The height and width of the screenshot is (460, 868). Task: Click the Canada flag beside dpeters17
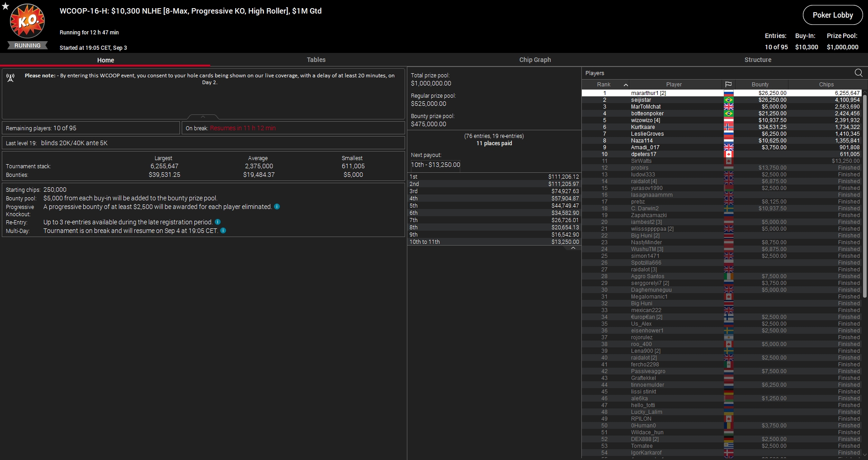pos(728,154)
